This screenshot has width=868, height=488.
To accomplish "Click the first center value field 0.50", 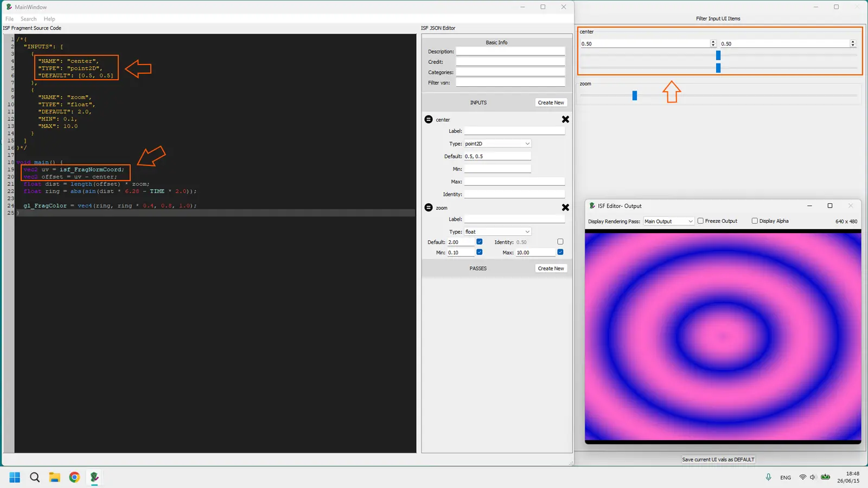I will click(644, 43).
